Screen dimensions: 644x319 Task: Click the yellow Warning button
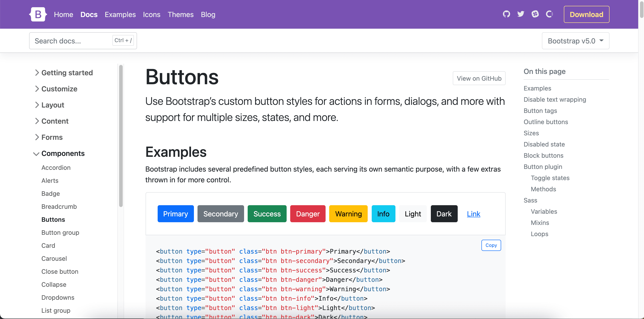tap(348, 214)
